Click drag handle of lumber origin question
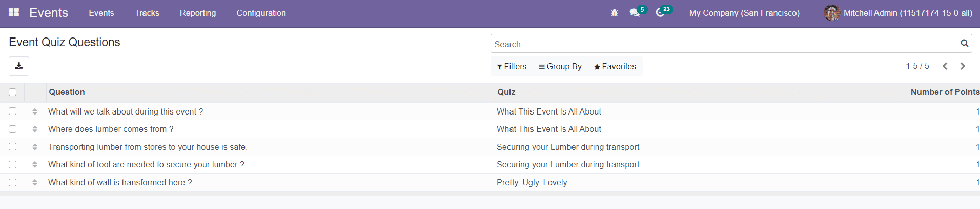The image size is (980, 209). coord(35,129)
